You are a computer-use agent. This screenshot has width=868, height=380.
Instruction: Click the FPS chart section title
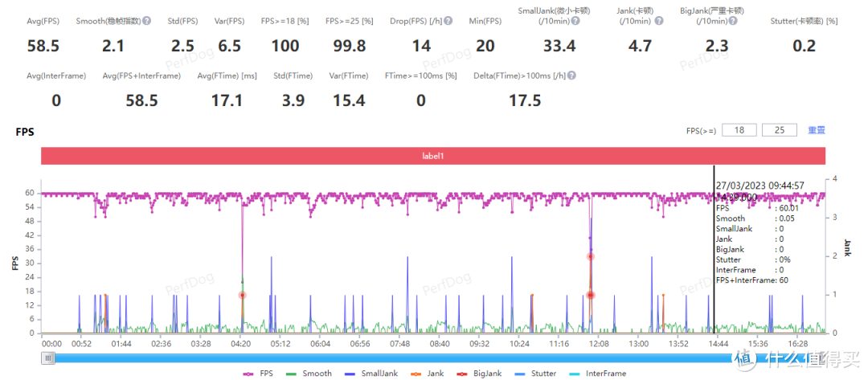click(x=27, y=133)
